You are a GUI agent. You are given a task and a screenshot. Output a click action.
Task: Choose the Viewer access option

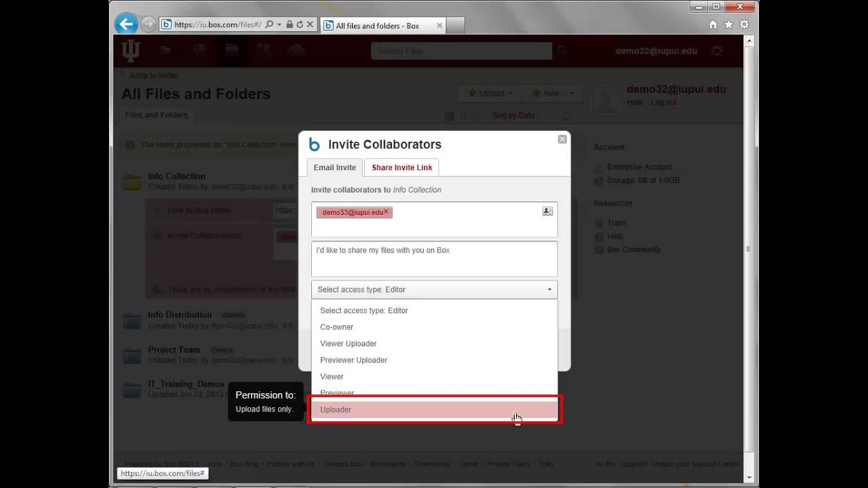[x=435, y=376]
